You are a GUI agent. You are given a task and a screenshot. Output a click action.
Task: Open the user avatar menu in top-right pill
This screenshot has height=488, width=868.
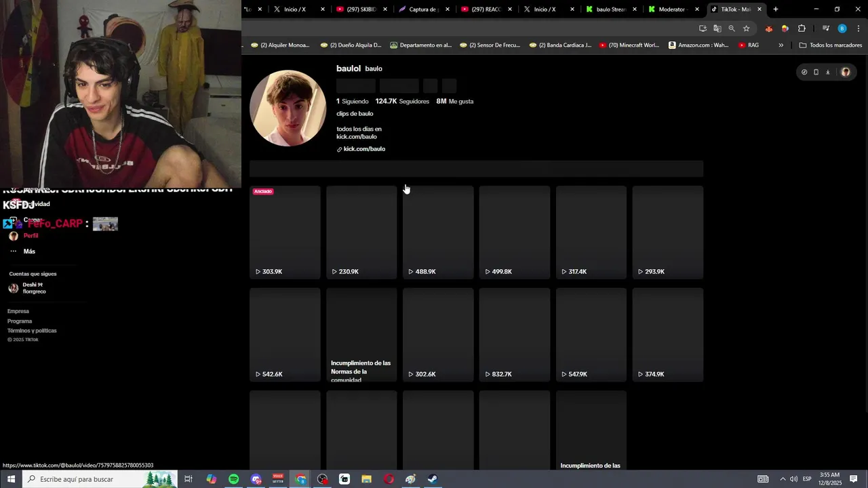(x=845, y=72)
